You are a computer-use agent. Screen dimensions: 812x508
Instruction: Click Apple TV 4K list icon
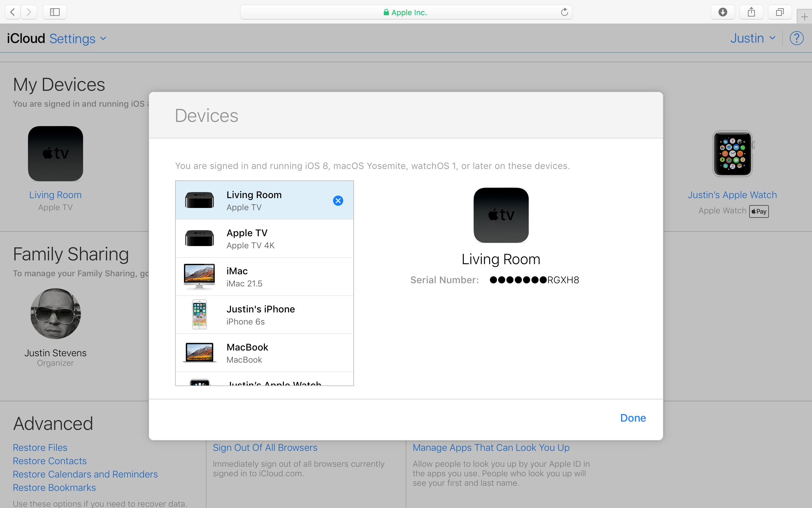pos(199,238)
